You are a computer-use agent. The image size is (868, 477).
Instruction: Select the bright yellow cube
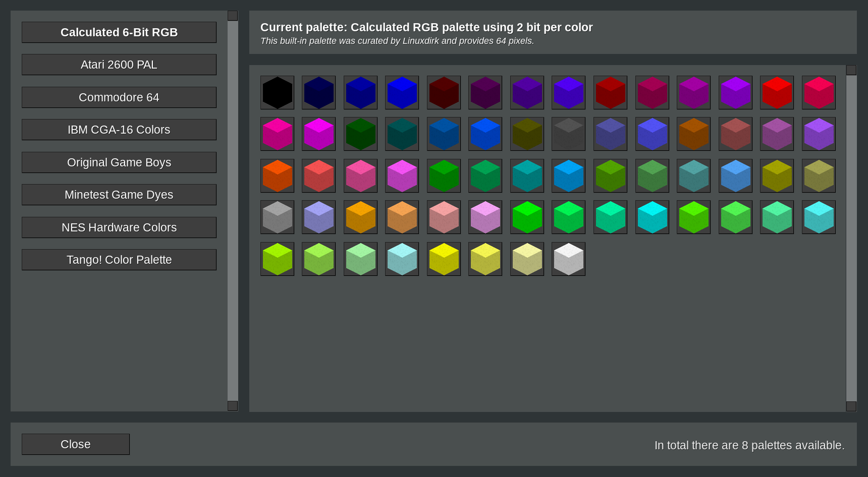(x=444, y=259)
